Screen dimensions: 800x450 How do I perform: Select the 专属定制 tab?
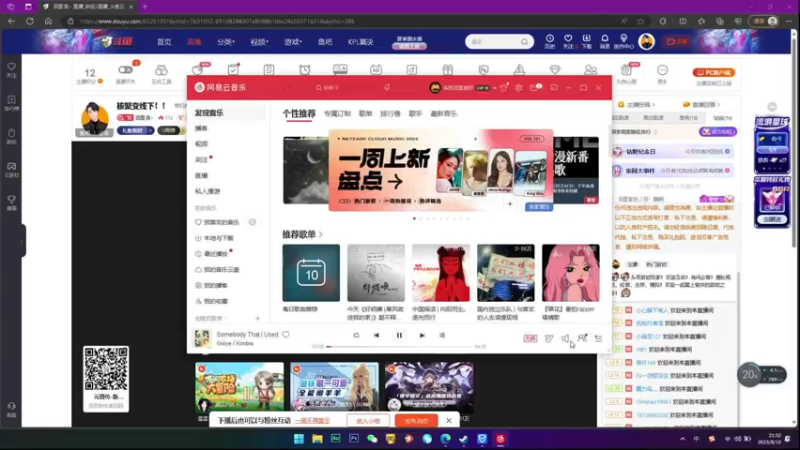[x=337, y=114]
